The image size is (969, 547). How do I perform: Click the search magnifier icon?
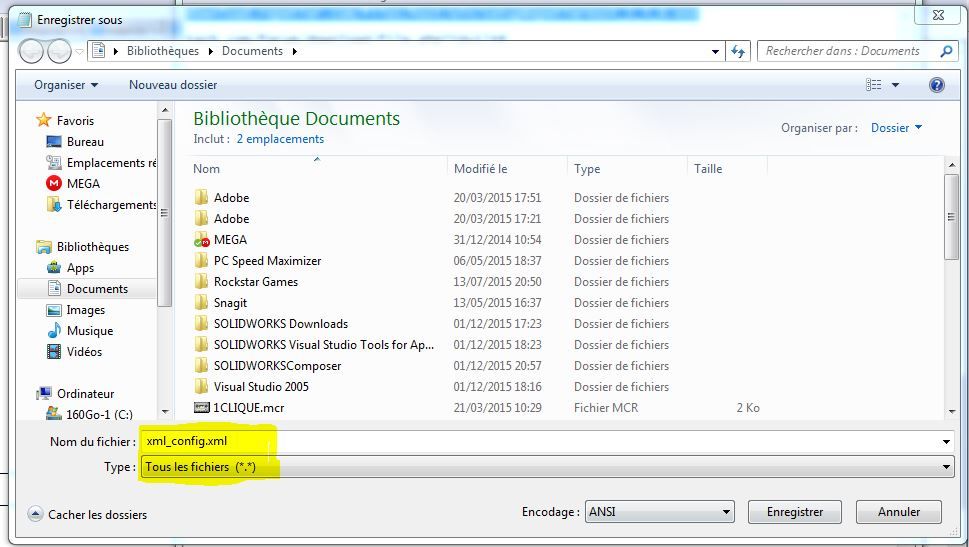(946, 51)
